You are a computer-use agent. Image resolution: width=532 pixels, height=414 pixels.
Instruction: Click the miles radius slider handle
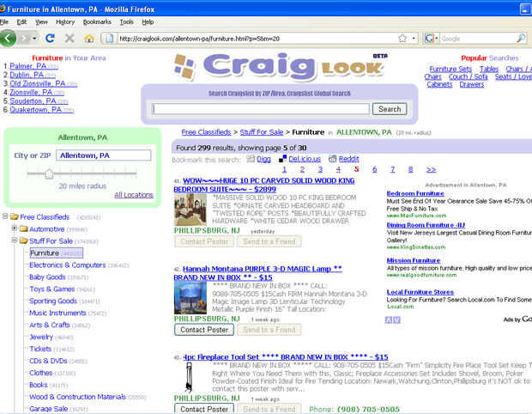49,174
